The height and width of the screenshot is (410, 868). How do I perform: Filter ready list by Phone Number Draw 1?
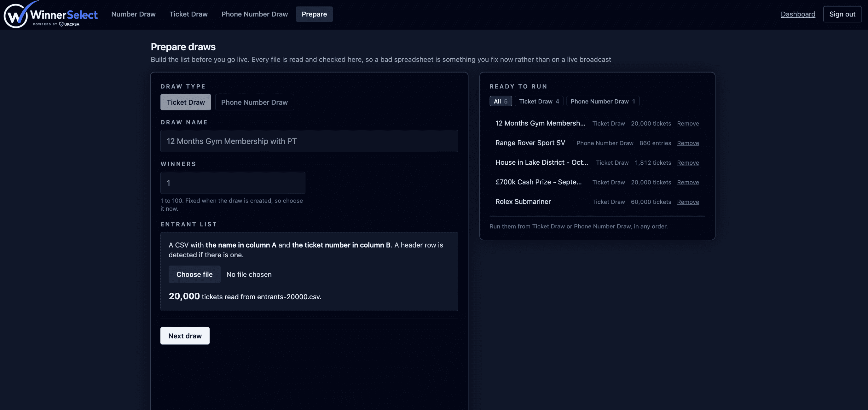603,101
